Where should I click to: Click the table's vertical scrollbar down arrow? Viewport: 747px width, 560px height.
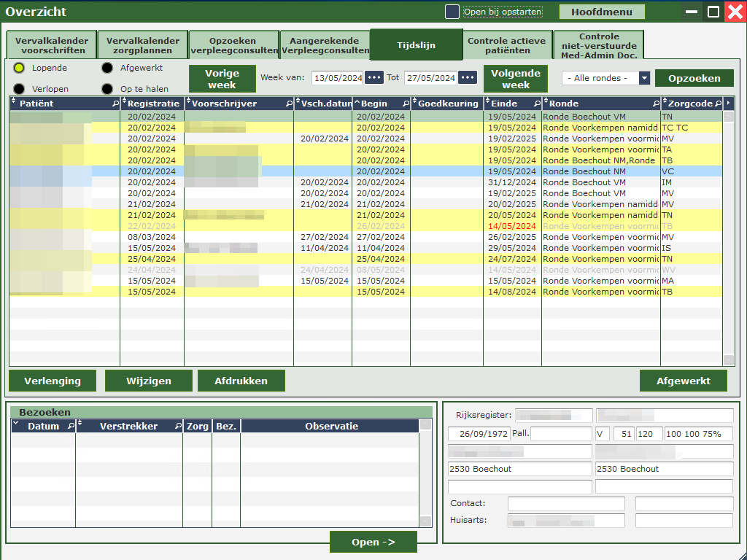click(728, 360)
